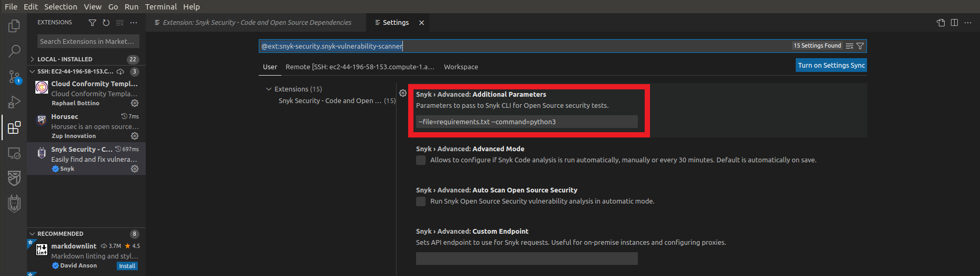980x276 pixels.
Task: Click the 15 Settings Found label
Action: click(x=817, y=46)
